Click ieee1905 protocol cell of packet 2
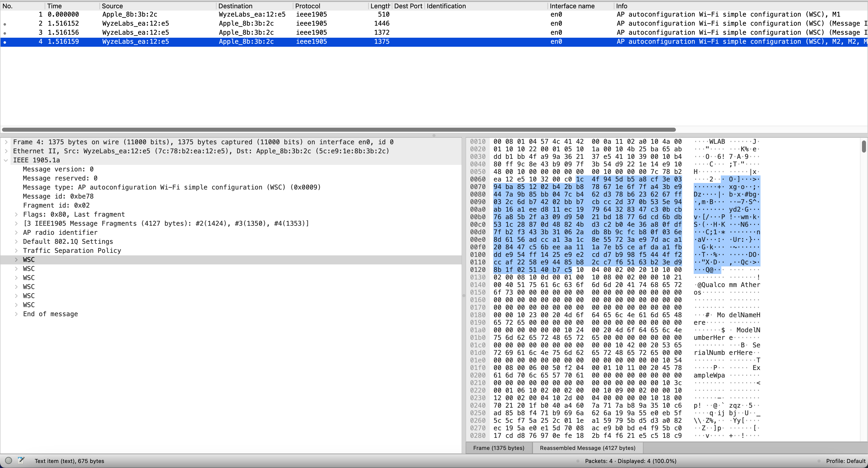The height and width of the screenshot is (468, 868). 311,24
